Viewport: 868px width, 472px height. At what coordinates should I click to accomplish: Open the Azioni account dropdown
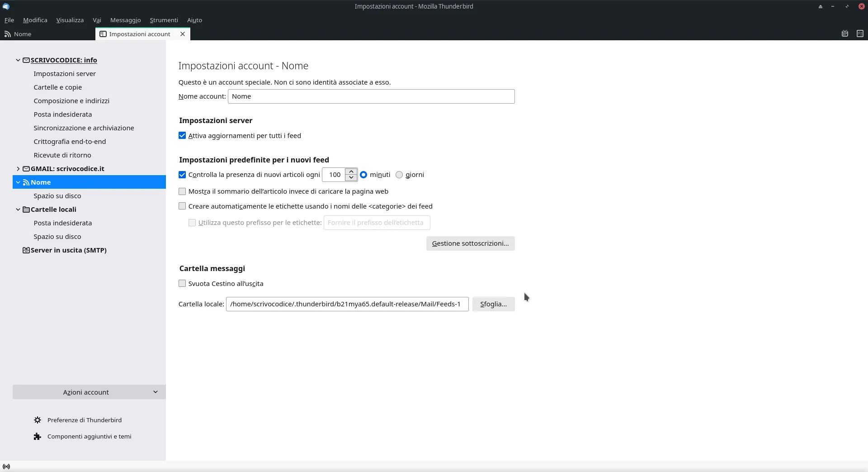[89, 392]
